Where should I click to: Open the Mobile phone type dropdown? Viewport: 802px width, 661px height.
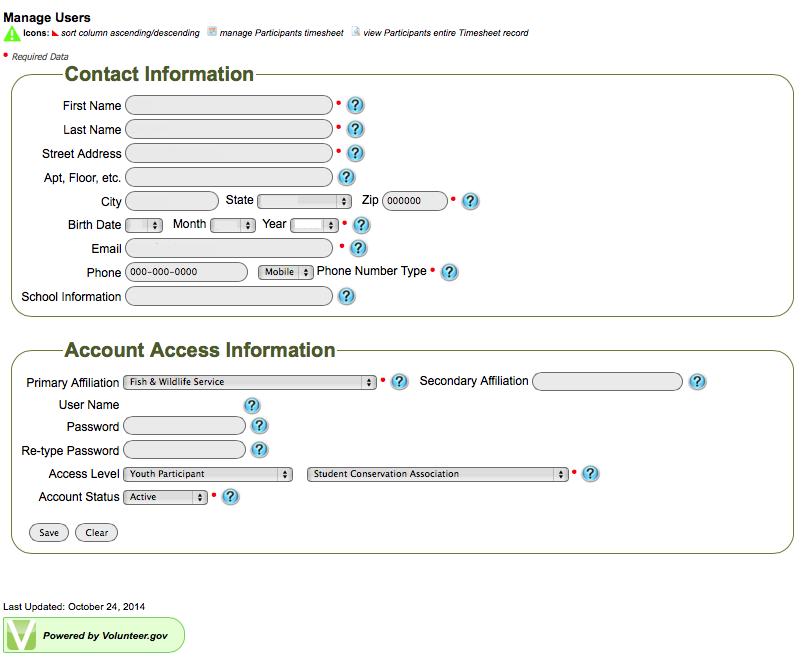point(286,272)
